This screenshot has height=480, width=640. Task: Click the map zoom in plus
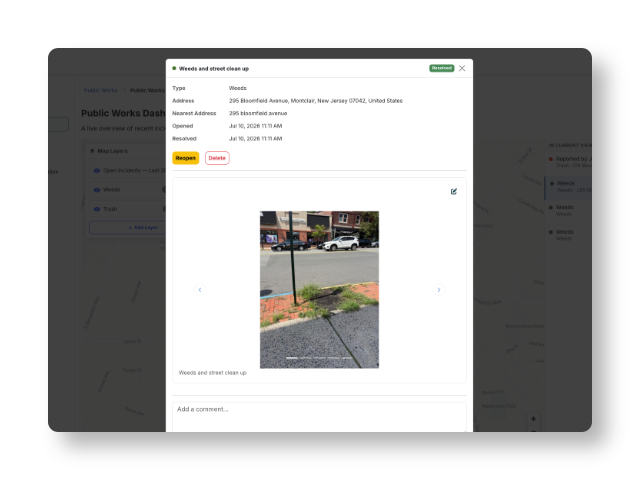tap(533, 419)
